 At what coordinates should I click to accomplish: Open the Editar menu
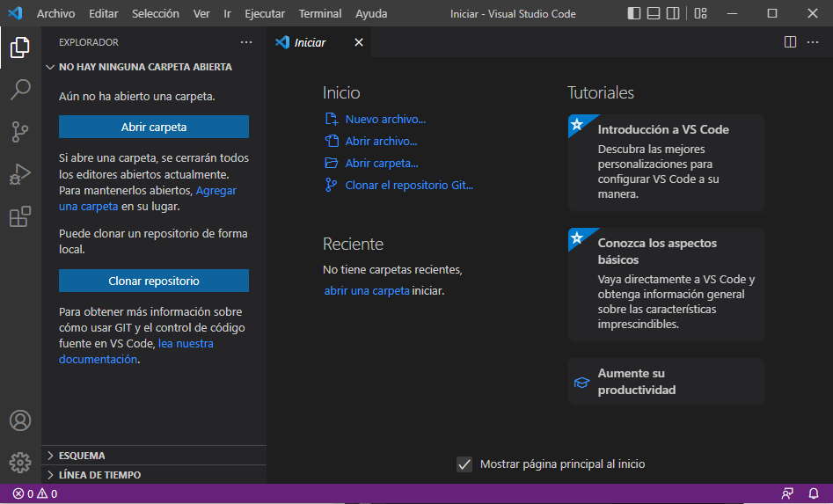click(x=104, y=13)
